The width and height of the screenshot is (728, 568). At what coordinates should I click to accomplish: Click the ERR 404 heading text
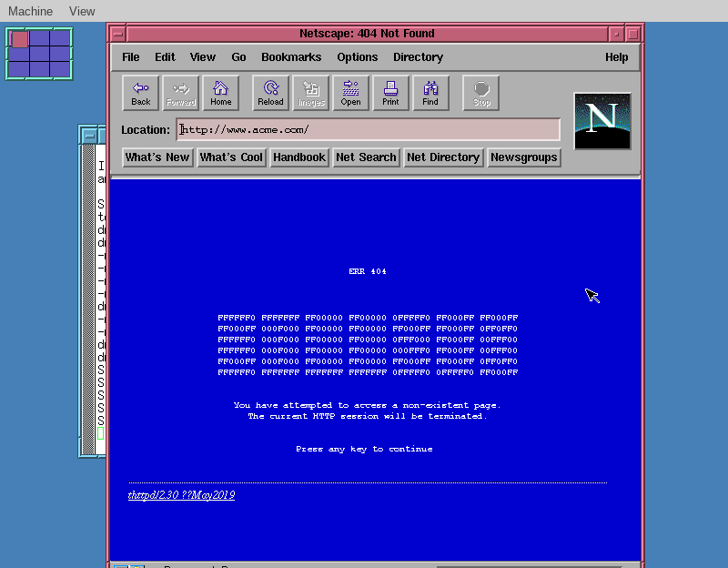[x=368, y=271]
